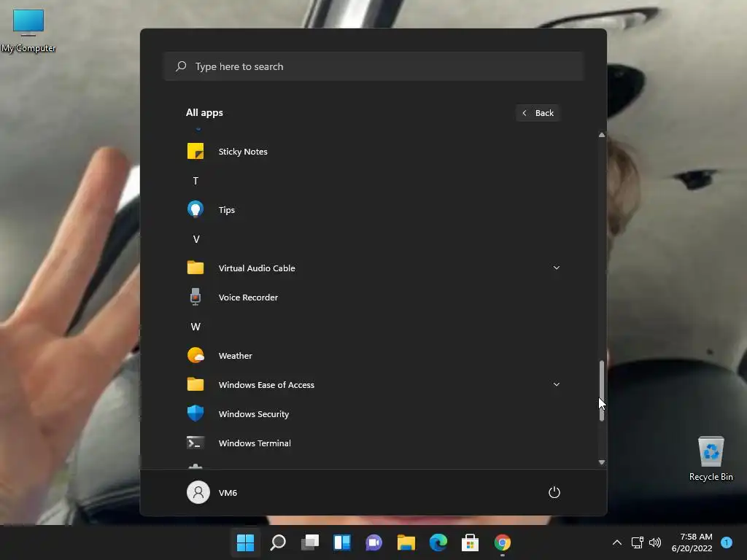Open the Virtual Audio Cable folder icon
The height and width of the screenshot is (560, 747).
coord(196,268)
